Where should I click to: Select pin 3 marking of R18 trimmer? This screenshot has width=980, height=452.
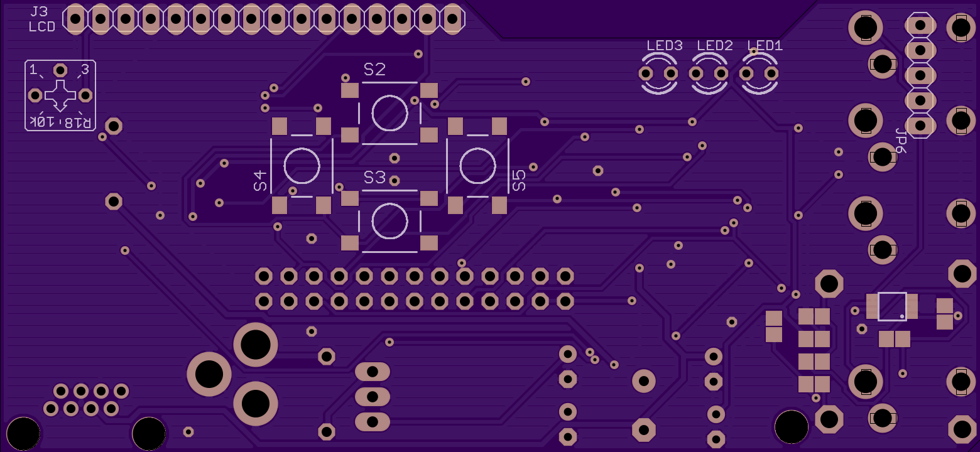(x=85, y=70)
